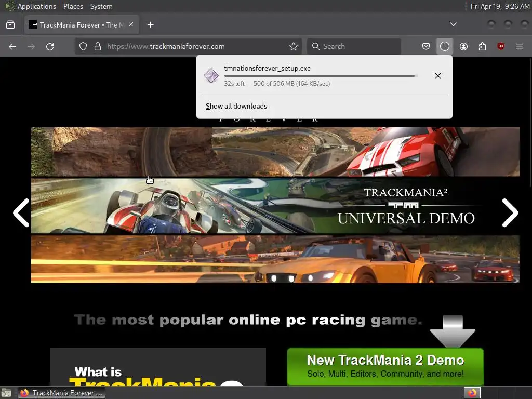The image size is (532, 399).
Task: Open the Firefox account icon
Action: pos(463,46)
